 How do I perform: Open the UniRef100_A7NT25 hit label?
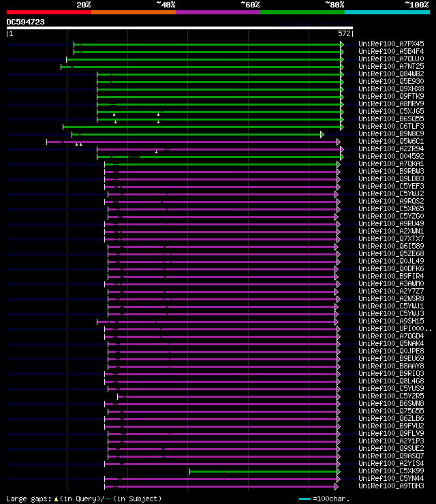[391, 66]
